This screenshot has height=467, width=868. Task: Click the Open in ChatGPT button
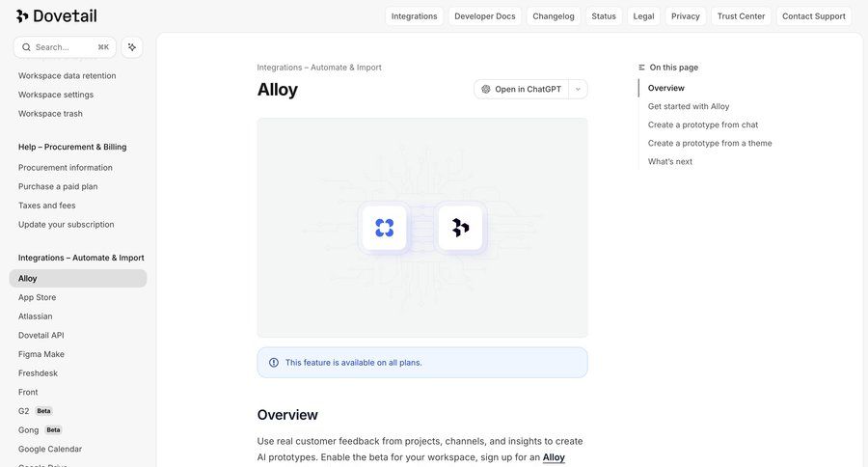522,89
